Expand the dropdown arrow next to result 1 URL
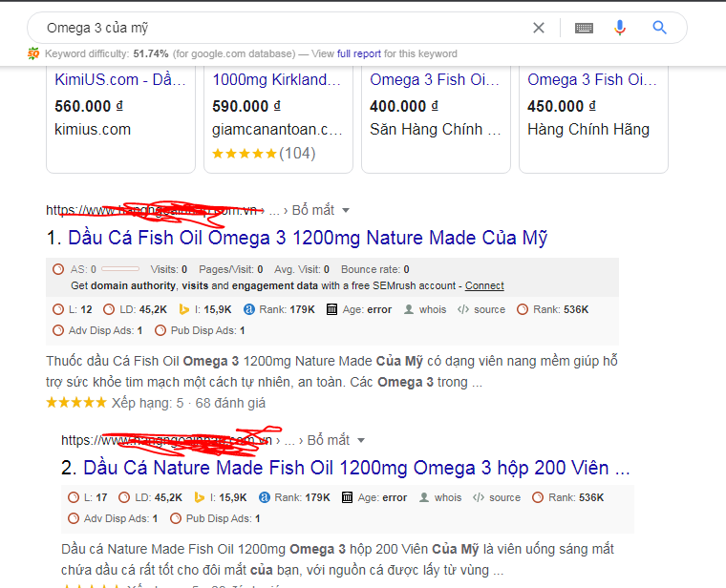Screen dimensions: 726x588 point(346,211)
